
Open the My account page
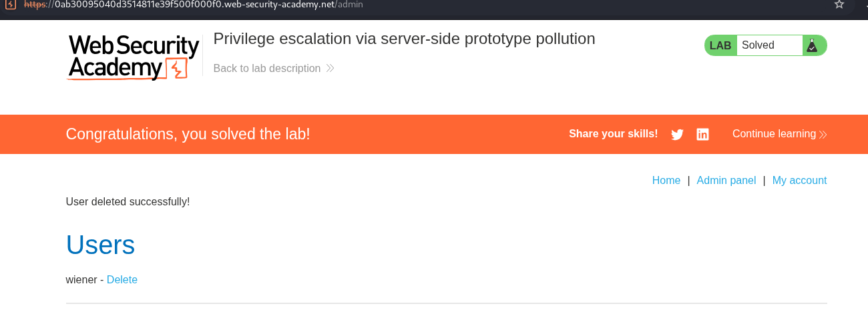[799, 181]
